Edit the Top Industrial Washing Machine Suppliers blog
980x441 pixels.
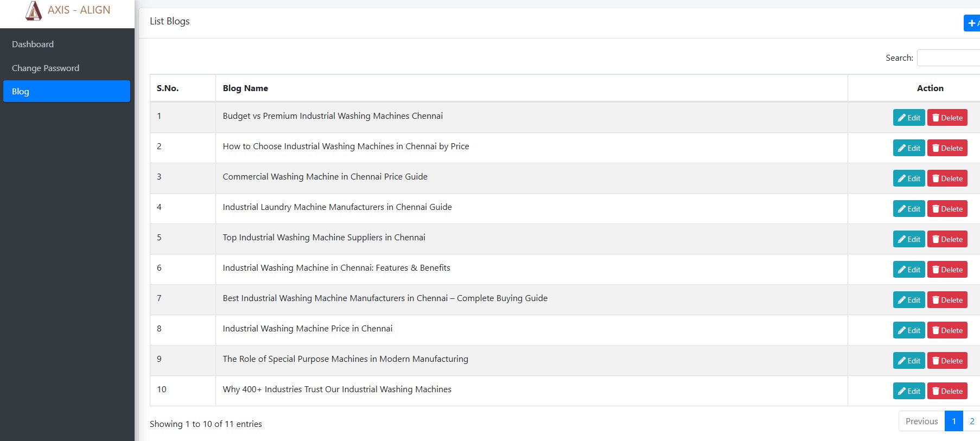(x=909, y=239)
